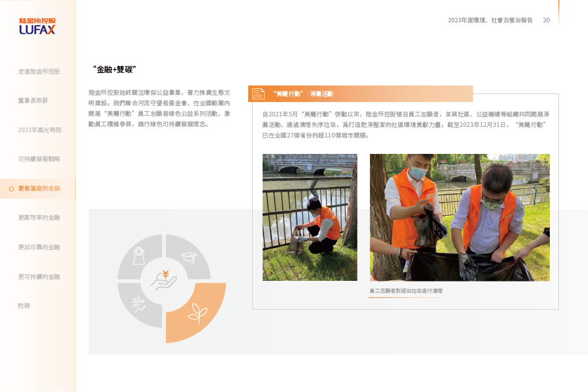Open 更加可靠的金融 section
Screen dimensions: 588x392
click(x=39, y=247)
